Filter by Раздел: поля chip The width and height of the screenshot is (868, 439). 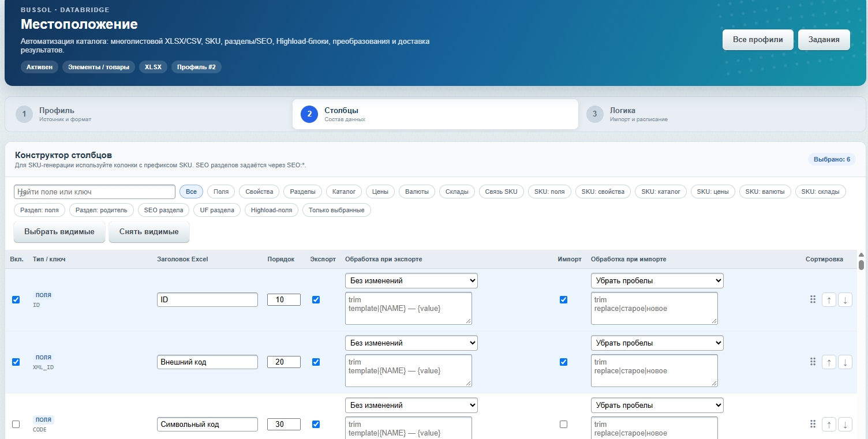pos(39,210)
